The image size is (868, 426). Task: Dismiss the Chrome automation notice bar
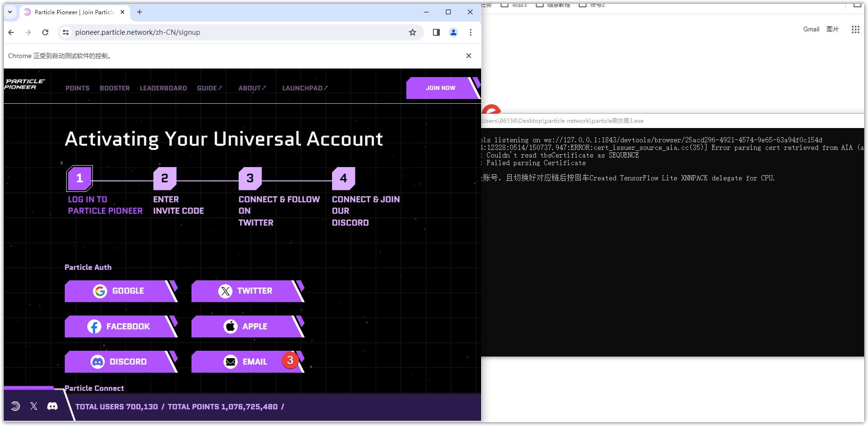(x=469, y=56)
